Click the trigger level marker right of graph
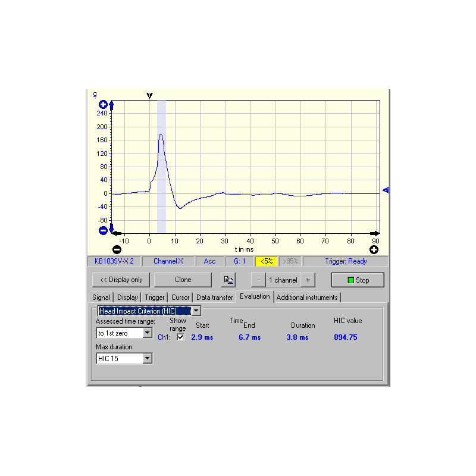Viewport: 476px width, 476px height. [x=386, y=190]
